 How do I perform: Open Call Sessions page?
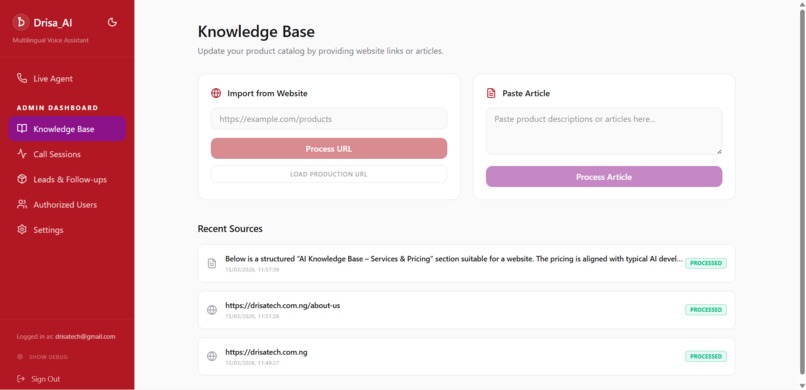[x=67, y=154]
